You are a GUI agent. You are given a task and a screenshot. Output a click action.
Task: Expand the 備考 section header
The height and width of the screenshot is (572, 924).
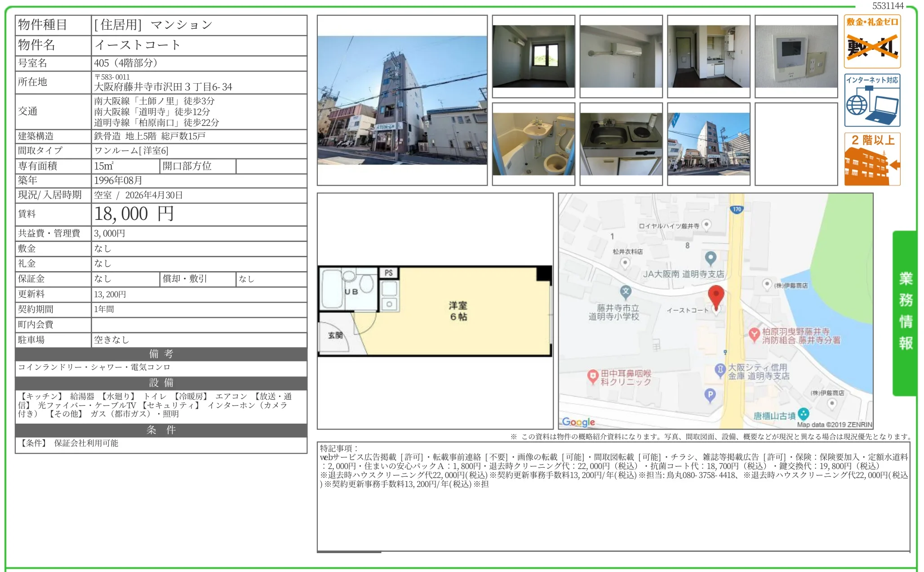coord(160,354)
